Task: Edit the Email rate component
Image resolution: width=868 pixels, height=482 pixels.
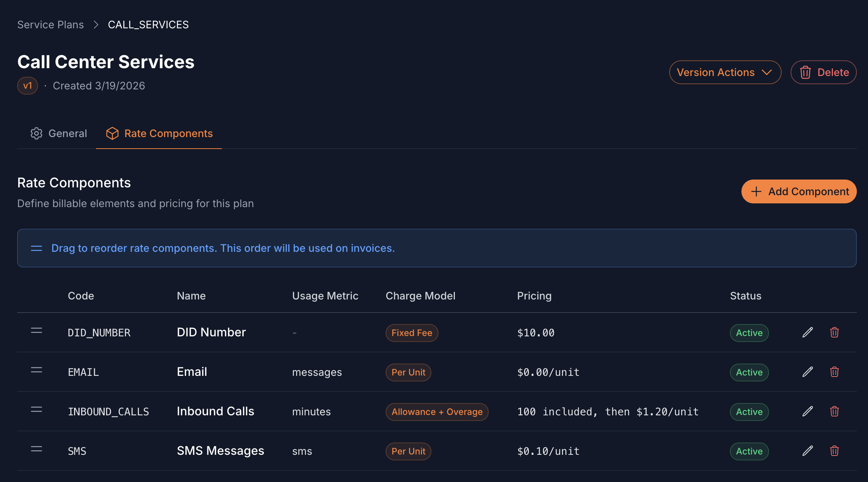Action: [x=807, y=372]
